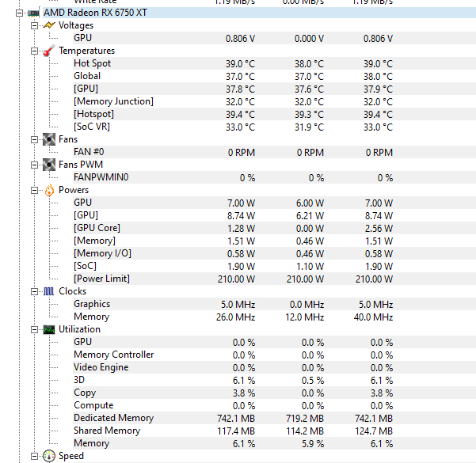476x463 pixels.
Task: Collapse the Utilization section
Action: pyautogui.click(x=34, y=329)
